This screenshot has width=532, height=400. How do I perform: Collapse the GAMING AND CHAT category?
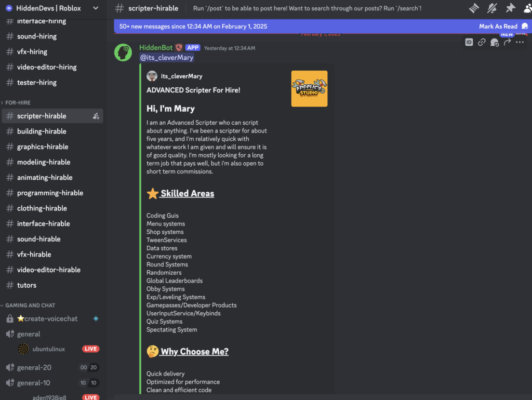point(30,305)
